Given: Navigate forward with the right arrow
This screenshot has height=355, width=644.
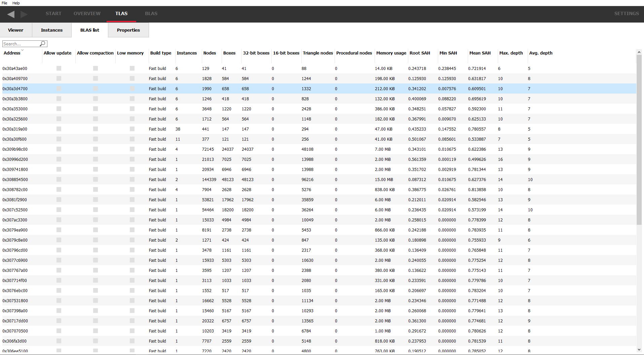Looking at the screenshot, I should pyautogui.click(x=24, y=14).
